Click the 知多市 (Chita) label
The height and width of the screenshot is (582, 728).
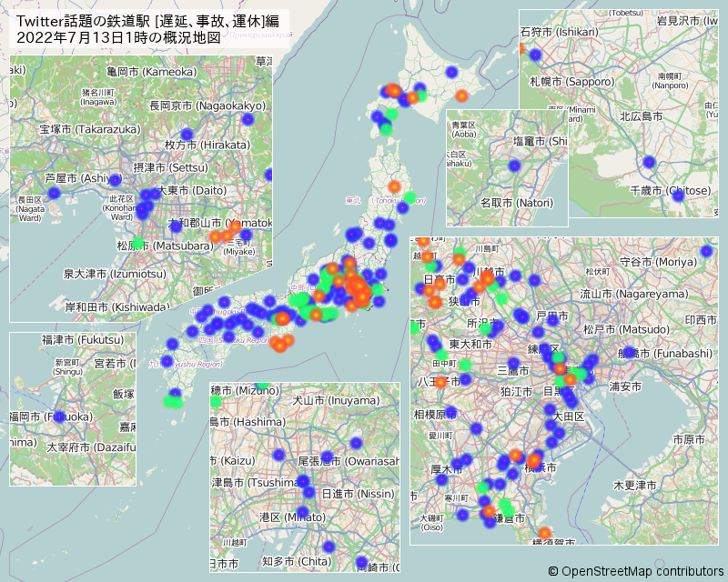(x=297, y=561)
